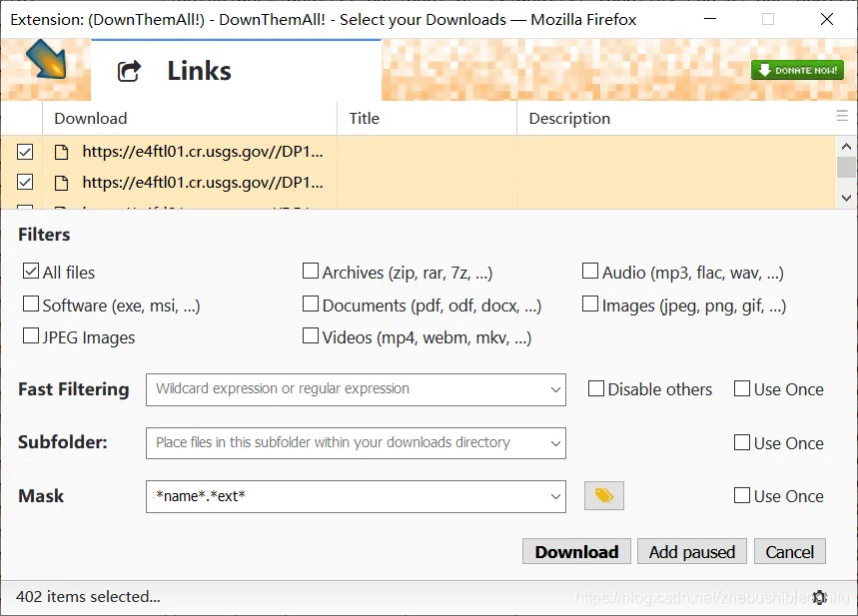The height and width of the screenshot is (616, 858).
Task: Uncheck the first download link checkbox
Action: click(x=25, y=152)
